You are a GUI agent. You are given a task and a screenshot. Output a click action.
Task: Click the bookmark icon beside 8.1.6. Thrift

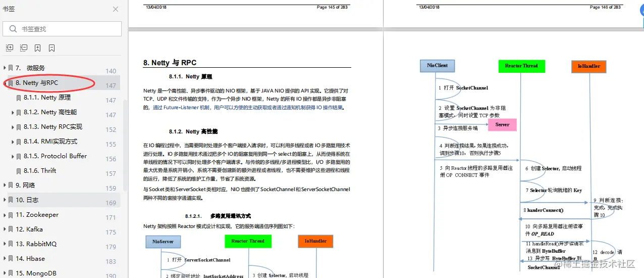click(19, 171)
